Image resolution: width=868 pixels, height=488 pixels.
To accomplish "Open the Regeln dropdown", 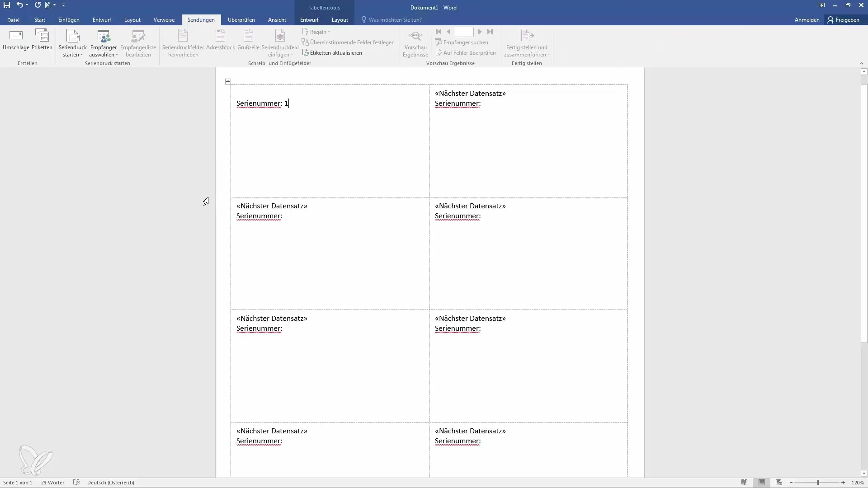I will pos(316,32).
